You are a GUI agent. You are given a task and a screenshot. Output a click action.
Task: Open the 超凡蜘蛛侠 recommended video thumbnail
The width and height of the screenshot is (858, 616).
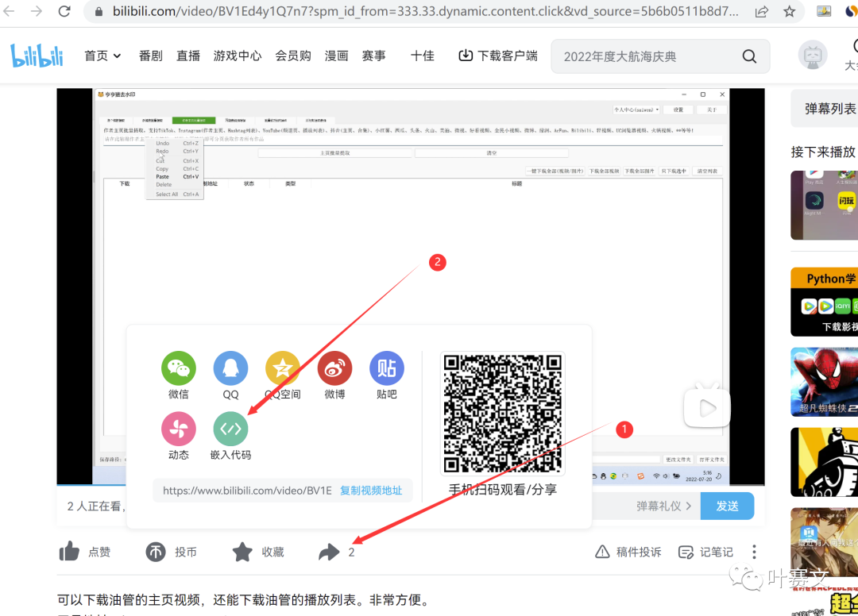[824, 383]
